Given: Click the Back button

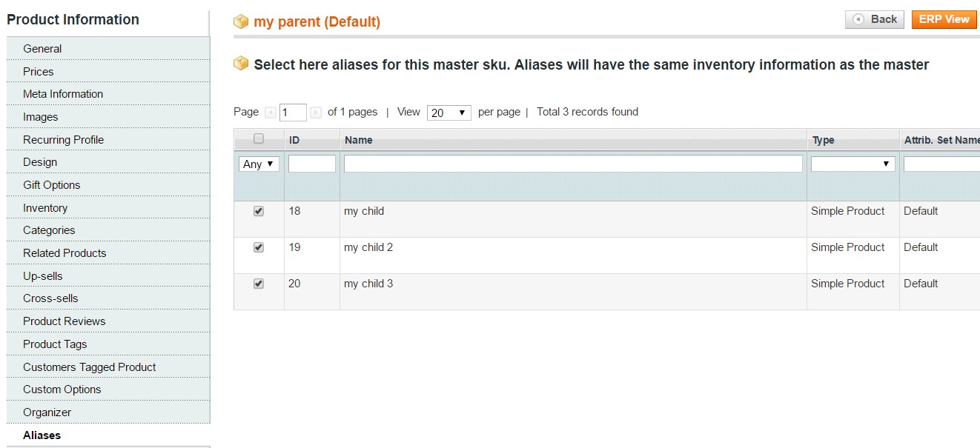Looking at the screenshot, I should (875, 19).
